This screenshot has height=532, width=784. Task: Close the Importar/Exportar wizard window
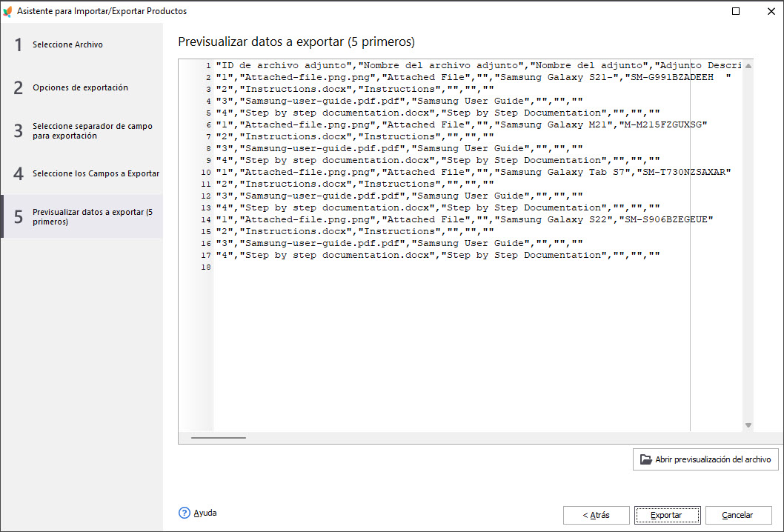click(771, 11)
